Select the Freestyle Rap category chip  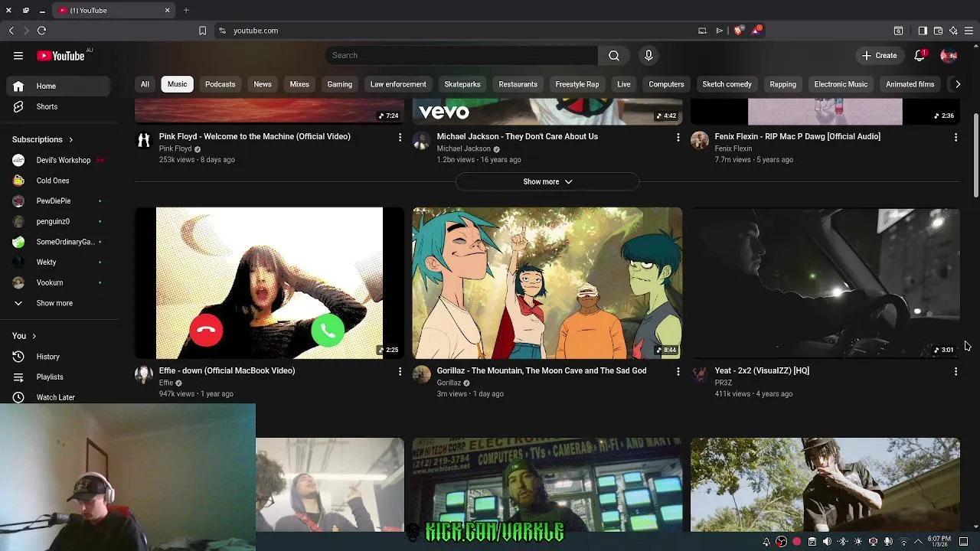(577, 84)
